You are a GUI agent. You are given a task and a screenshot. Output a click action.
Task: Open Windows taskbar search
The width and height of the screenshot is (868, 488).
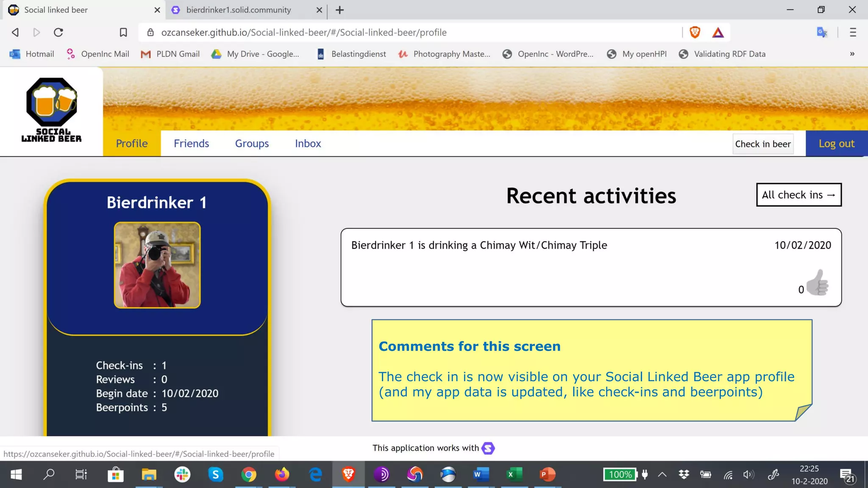[x=49, y=474]
